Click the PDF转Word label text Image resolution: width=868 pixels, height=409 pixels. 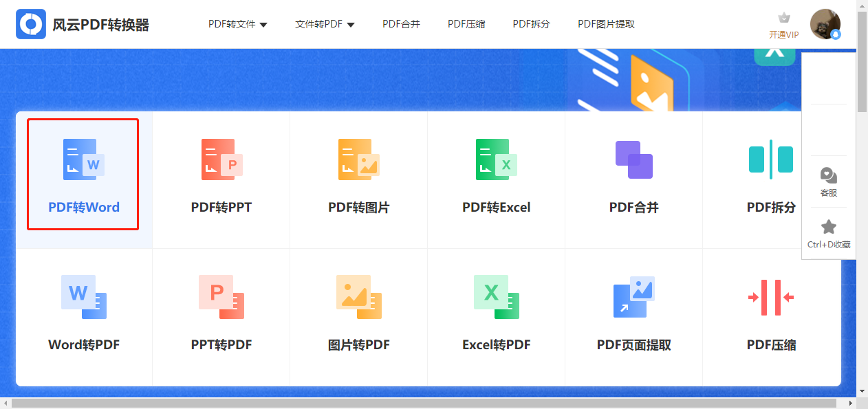[x=84, y=207]
